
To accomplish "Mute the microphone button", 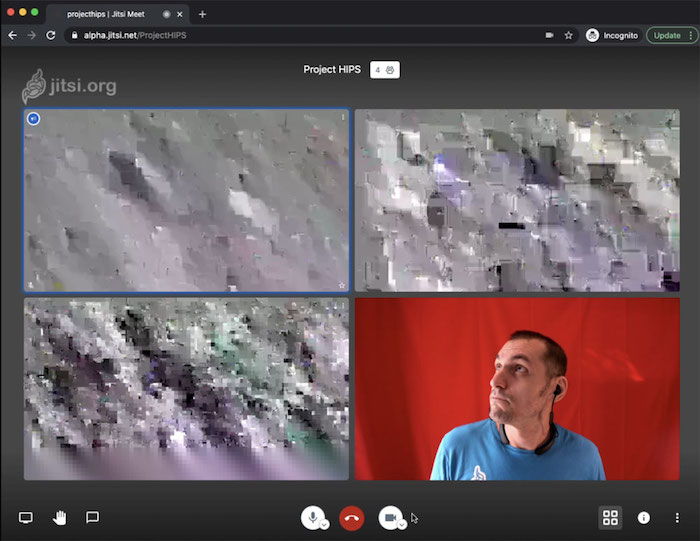I will [312, 517].
